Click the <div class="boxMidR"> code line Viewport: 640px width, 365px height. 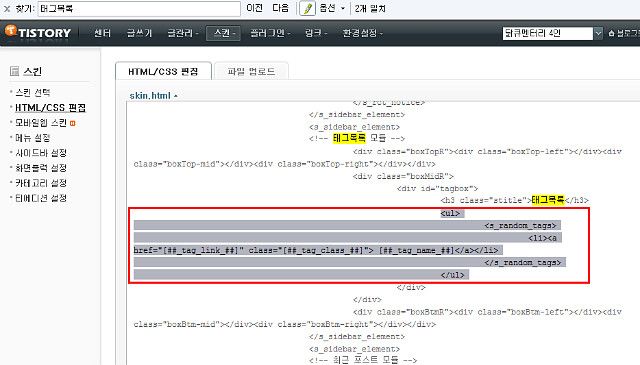point(403,176)
